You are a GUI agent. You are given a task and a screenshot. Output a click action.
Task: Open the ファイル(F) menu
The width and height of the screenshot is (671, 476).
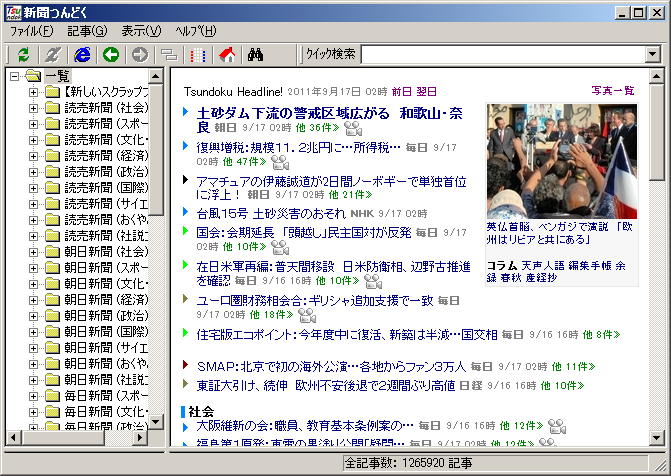(x=31, y=31)
